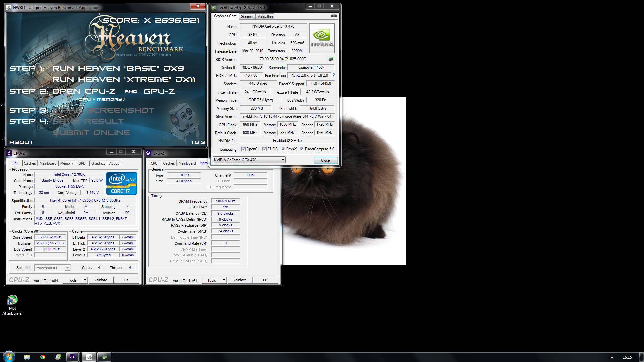Click Open CPU-Z link in Heaven app
The height and width of the screenshot is (362, 644).
84,91
